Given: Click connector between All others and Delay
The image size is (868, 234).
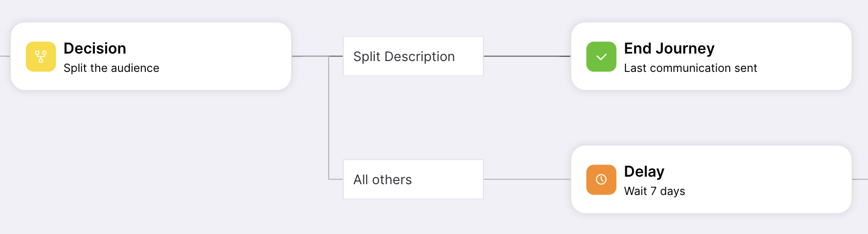Looking at the screenshot, I should 527,179.
